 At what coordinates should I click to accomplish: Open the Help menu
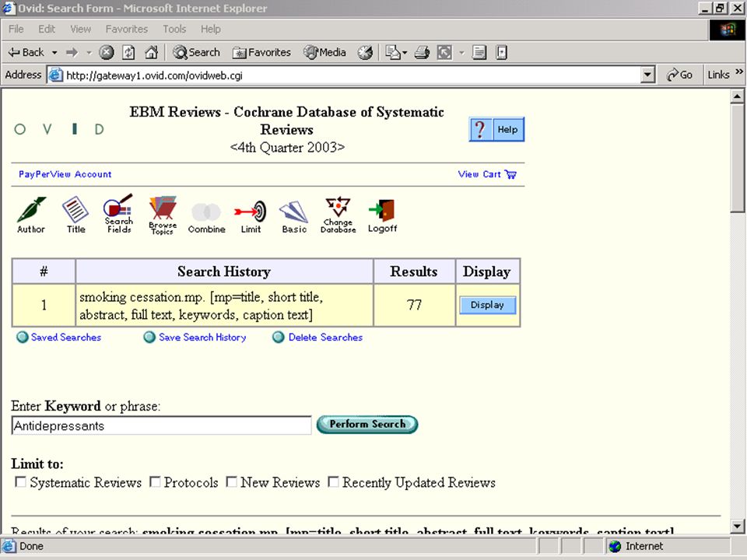point(211,29)
